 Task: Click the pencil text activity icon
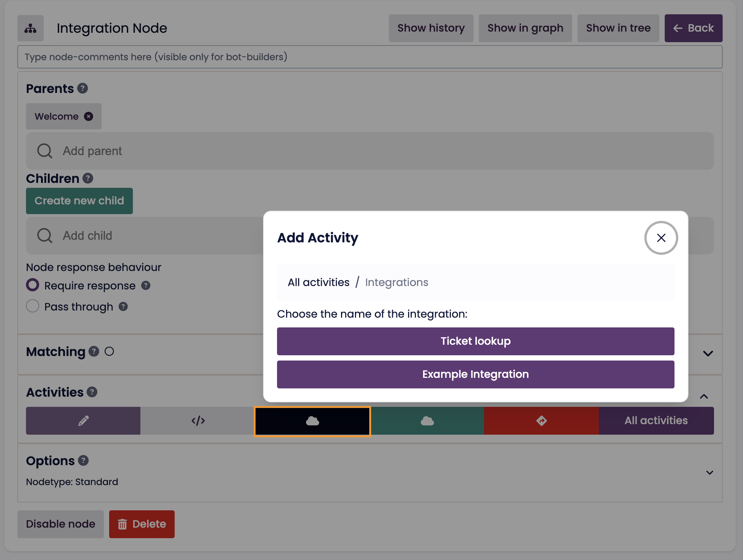[83, 421]
